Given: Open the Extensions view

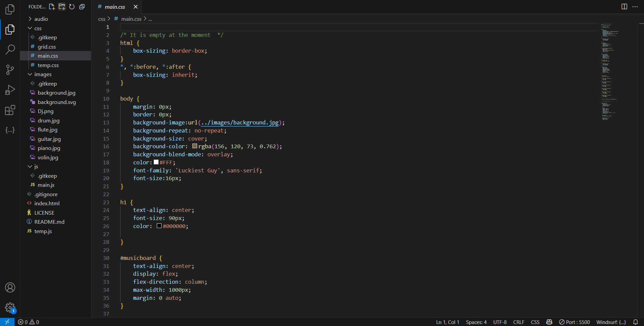Looking at the screenshot, I should 10,110.
